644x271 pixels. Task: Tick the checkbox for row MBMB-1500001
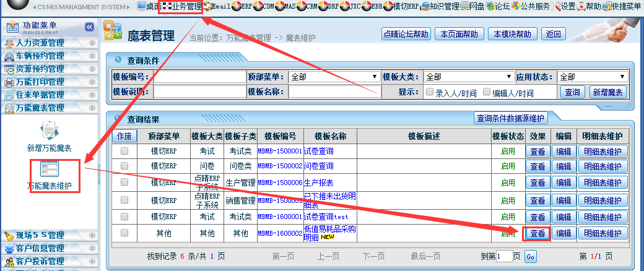124,150
